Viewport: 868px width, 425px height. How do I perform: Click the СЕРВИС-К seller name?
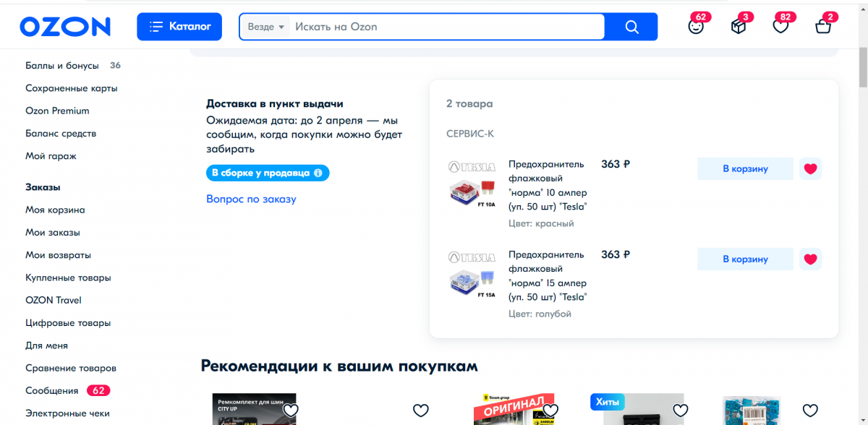pos(470,134)
